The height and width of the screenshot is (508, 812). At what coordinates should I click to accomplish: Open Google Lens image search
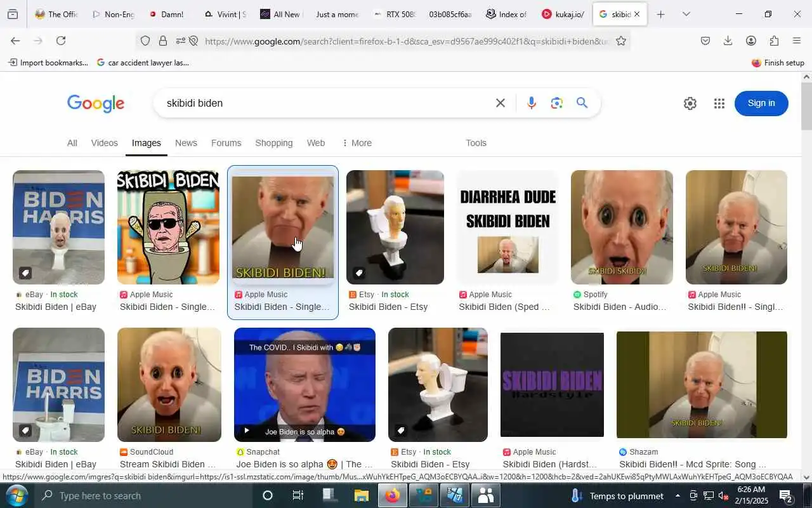click(557, 103)
